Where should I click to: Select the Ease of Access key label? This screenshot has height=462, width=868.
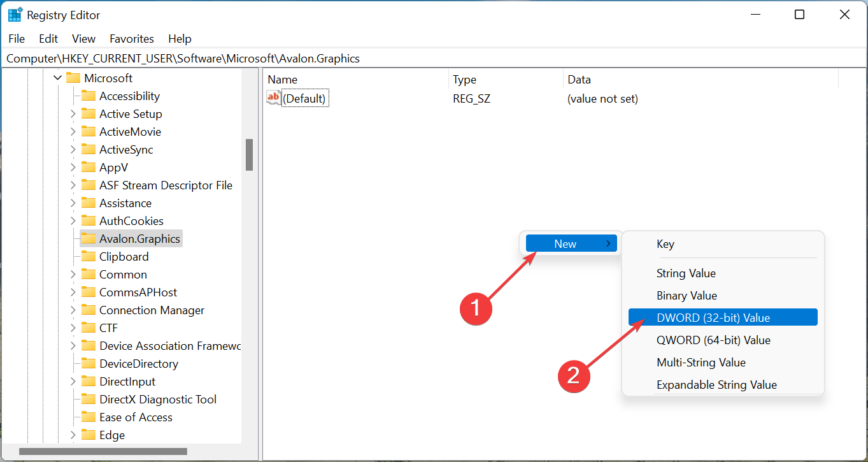[136, 417]
